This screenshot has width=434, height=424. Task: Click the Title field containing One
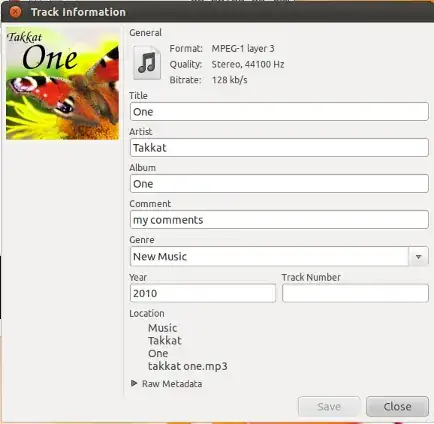pyautogui.click(x=279, y=112)
